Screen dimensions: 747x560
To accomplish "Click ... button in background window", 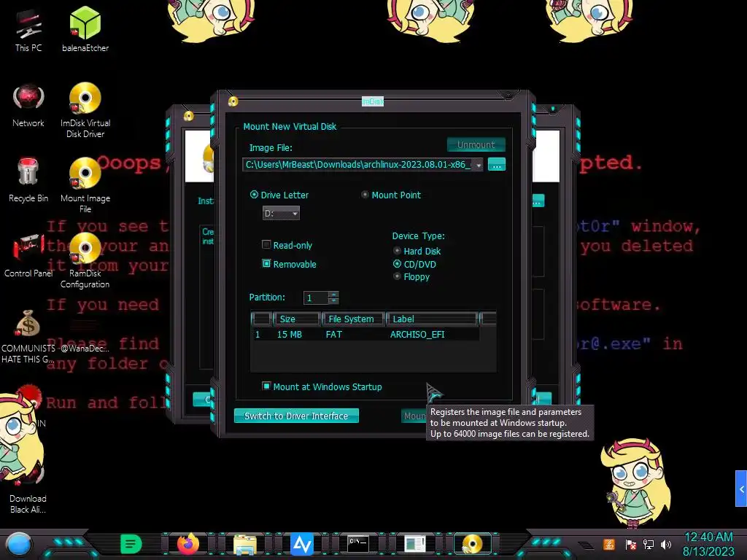I will (x=538, y=201).
